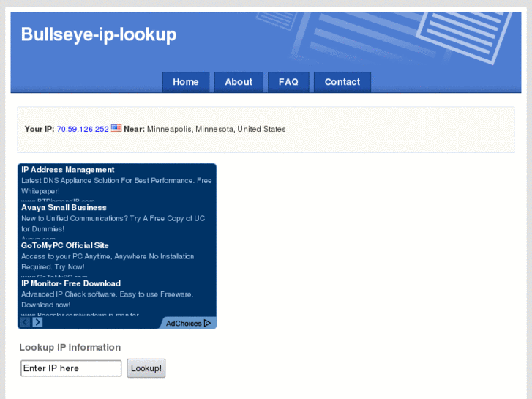This screenshot has height=399, width=532.
Task: Click the United States flag icon
Action: [x=116, y=128]
